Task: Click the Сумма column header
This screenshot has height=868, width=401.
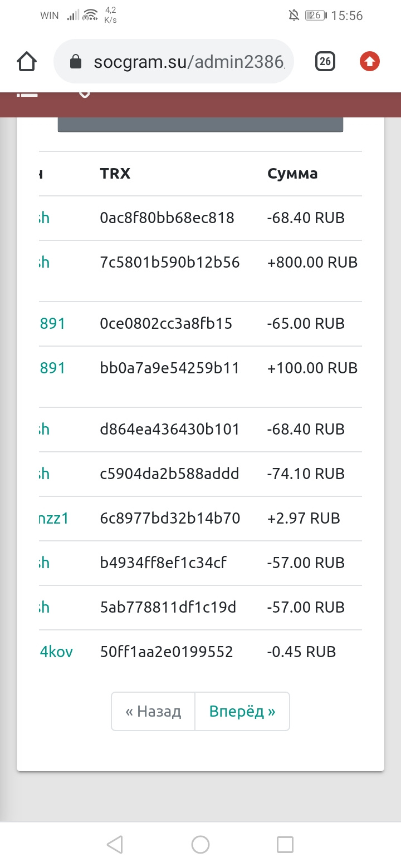Action: point(292,174)
